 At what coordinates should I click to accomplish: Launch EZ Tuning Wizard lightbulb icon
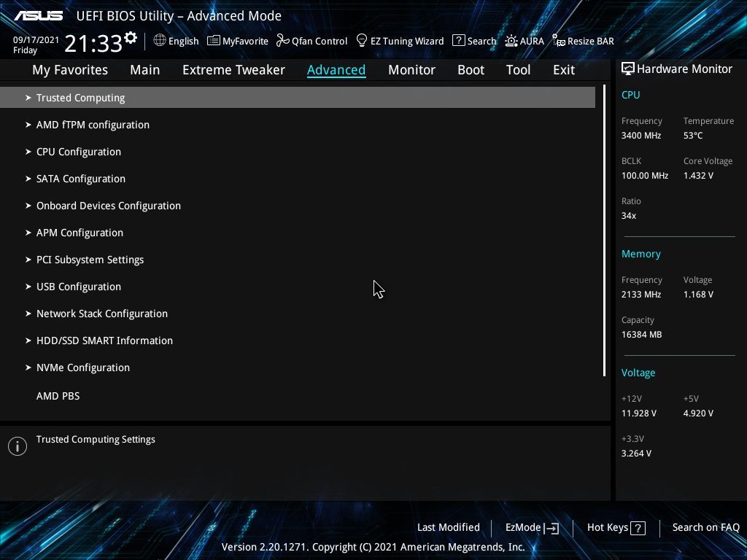(362, 41)
